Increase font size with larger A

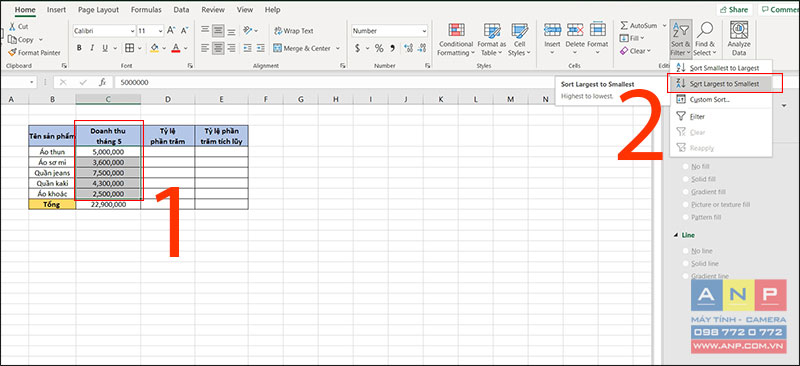click(172, 31)
